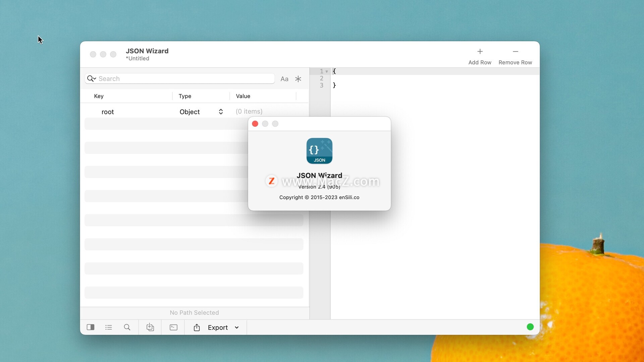Click the copyright text in About dialog
The image size is (644, 362).
click(319, 197)
